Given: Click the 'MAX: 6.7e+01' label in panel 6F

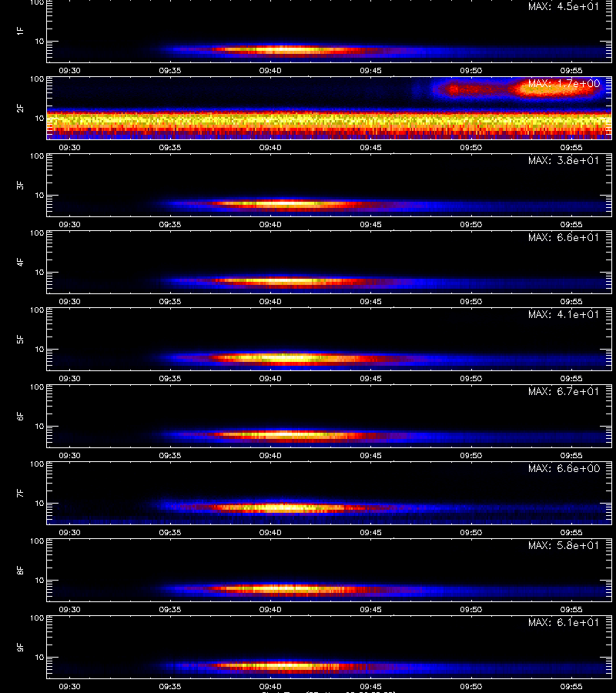Looking at the screenshot, I should coord(564,391).
